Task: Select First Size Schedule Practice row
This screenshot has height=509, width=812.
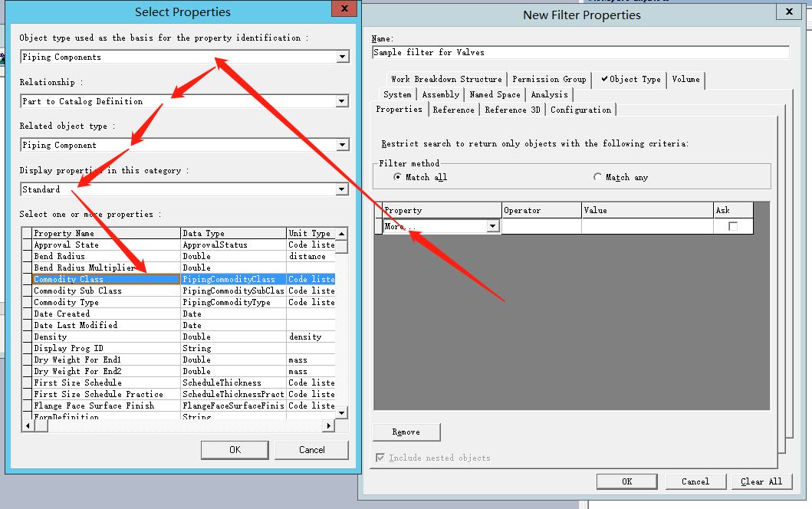Action: point(179,394)
